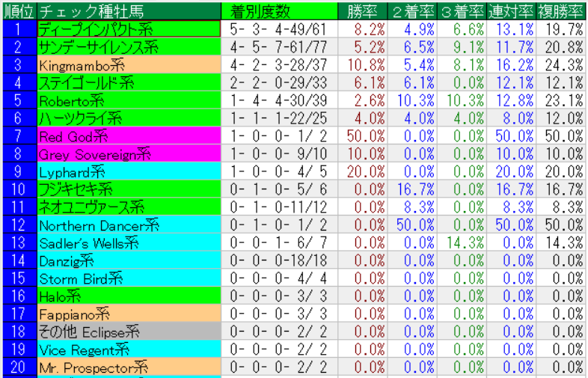Click the 順位 column header
Viewport: 588px width, 378px height.
click(x=18, y=11)
